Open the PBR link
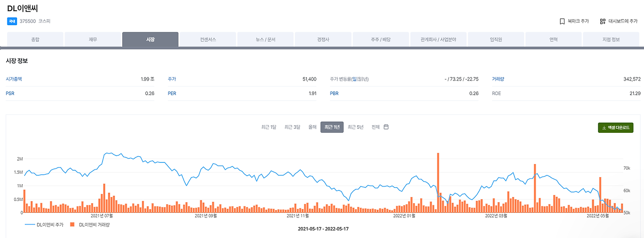This screenshot has height=238, width=644. [x=334, y=93]
